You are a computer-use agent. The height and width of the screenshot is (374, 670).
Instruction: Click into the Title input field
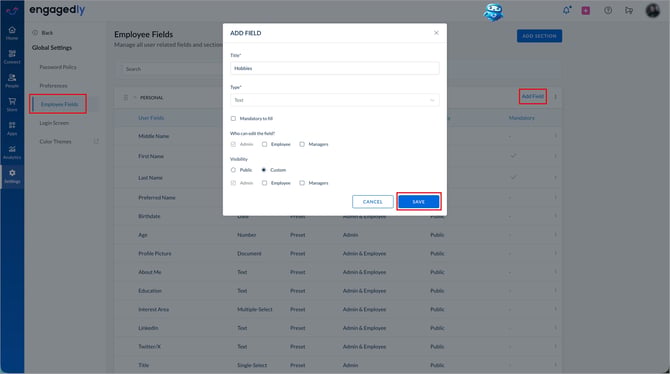335,68
